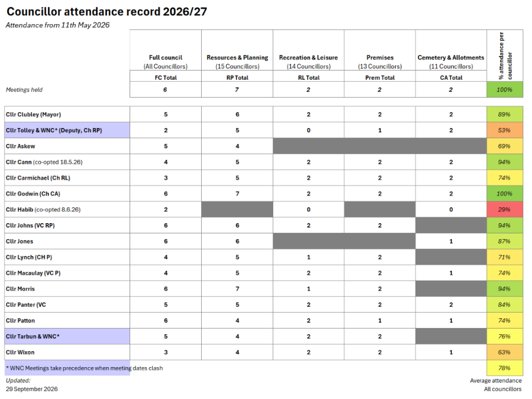Click the 'All councillors' caption
This screenshot has width=532, height=399.
503,389
